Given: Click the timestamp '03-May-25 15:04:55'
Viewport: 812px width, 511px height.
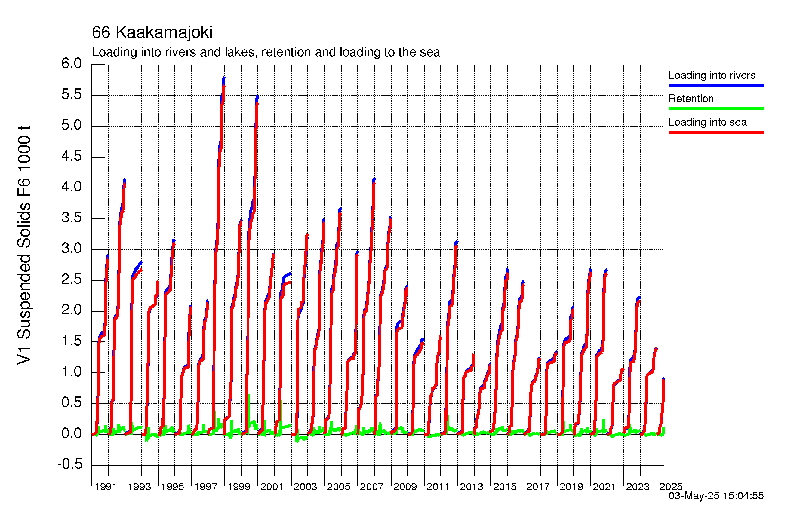Looking at the screenshot, I should tap(716, 496).
